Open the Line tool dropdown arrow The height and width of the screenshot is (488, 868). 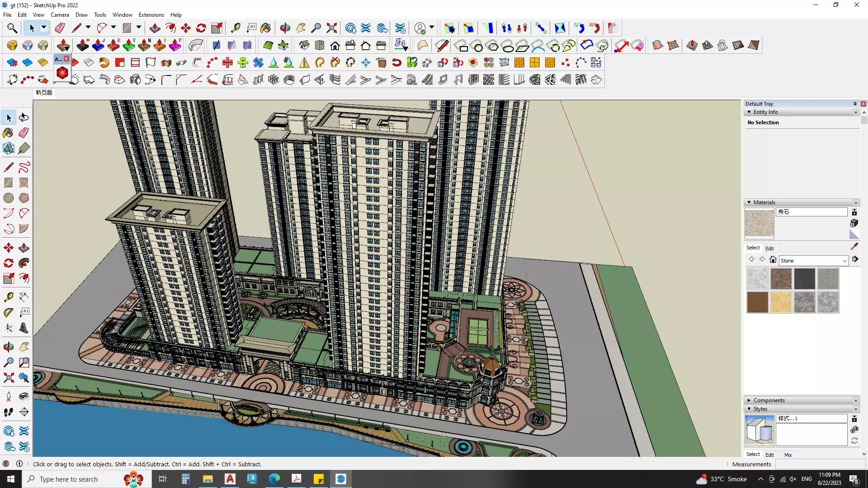pos(88,28)
